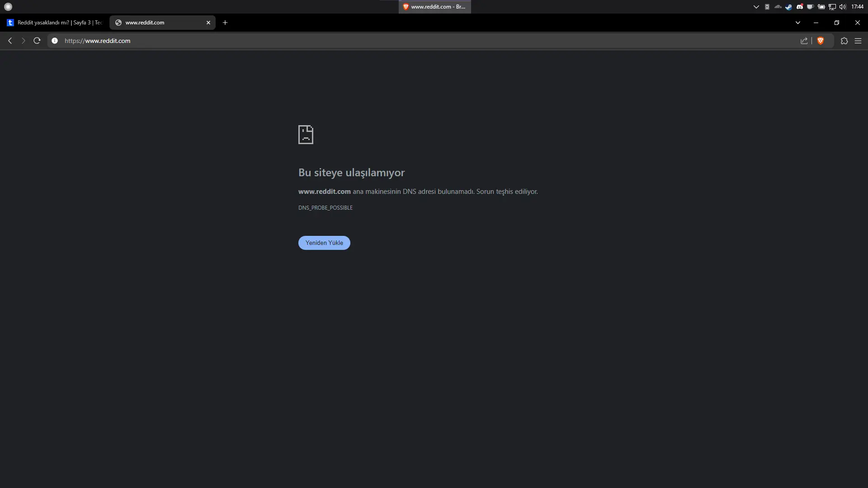Expand the tab search dropdown arrow

click(x=798, y=23)
